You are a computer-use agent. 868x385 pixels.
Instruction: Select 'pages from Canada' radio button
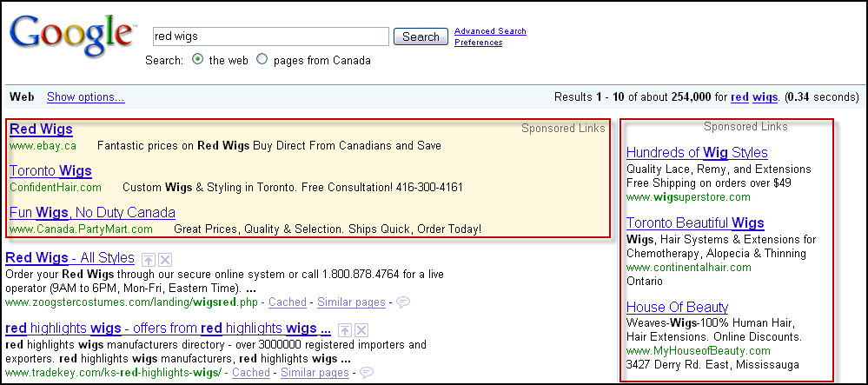[x=262, y=60]
